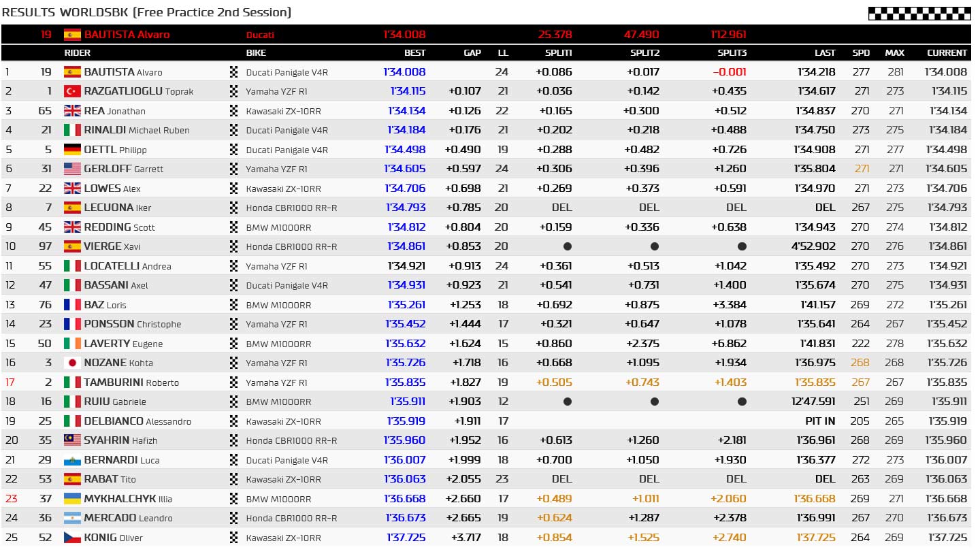
Task: Click the checkered flag icon in RABAT's row
Action: 235,479
